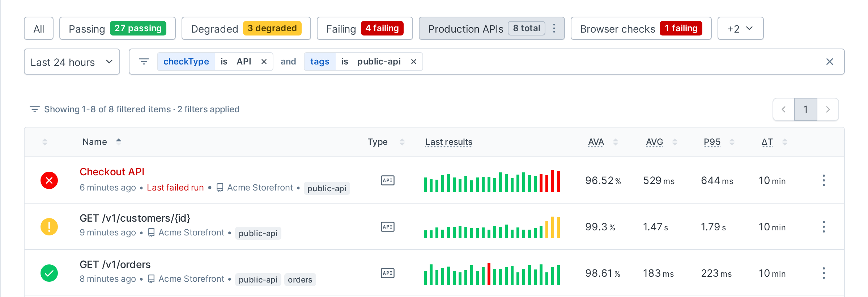Image resolution: width=868 pixels, height=297 pixels.
Task: Sort by the status column header
Action: coord(45,142)
